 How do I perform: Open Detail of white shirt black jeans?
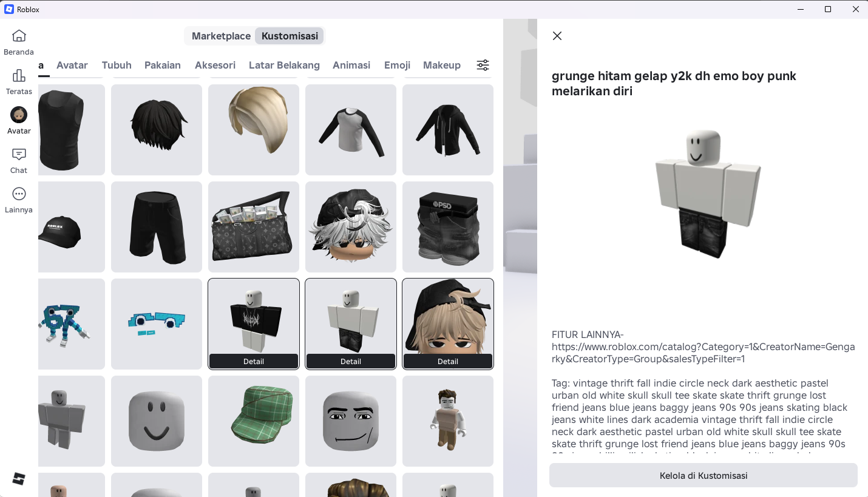point(351,361)
